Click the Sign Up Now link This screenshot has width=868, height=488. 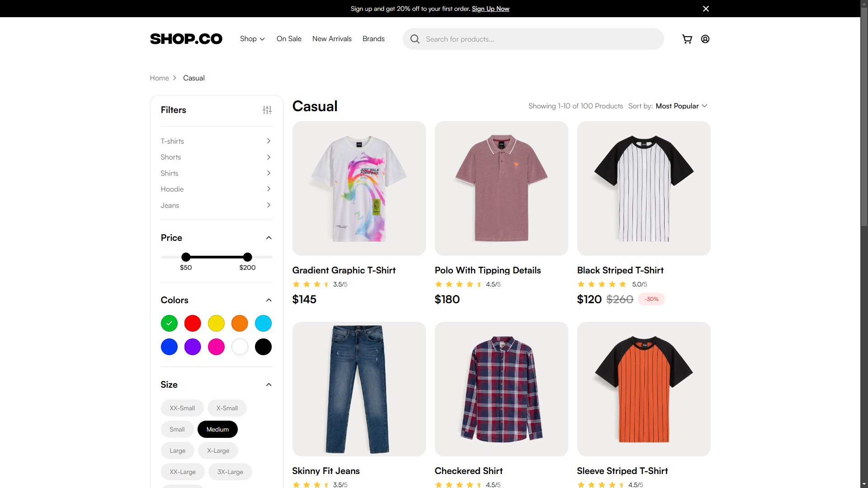491,9
